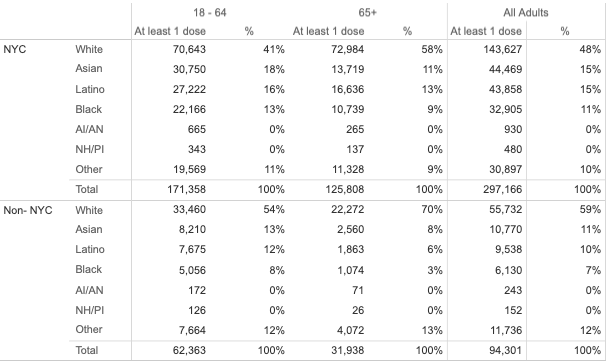Select NYC All Adults total 297,166
The height and width of the screenshot is (361, 606).
(x=502, y=189)
